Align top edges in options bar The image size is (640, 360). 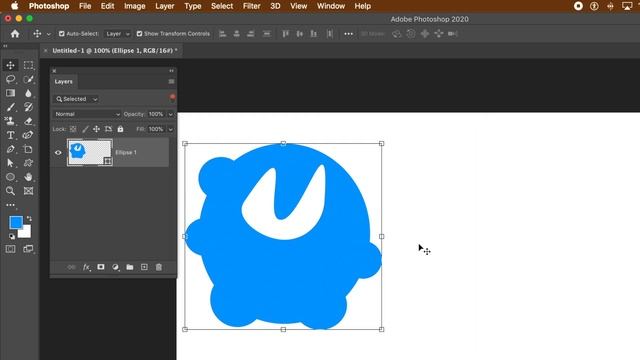tap(286, 34)
